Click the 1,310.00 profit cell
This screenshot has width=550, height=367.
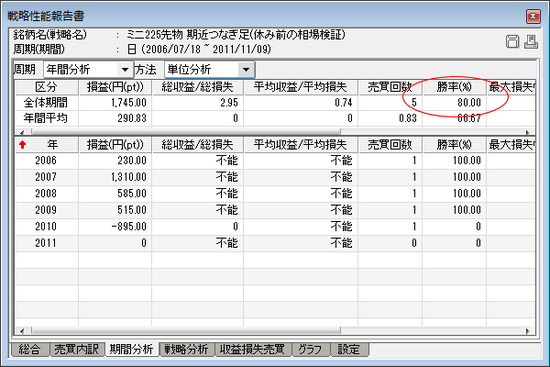(115, 177)
